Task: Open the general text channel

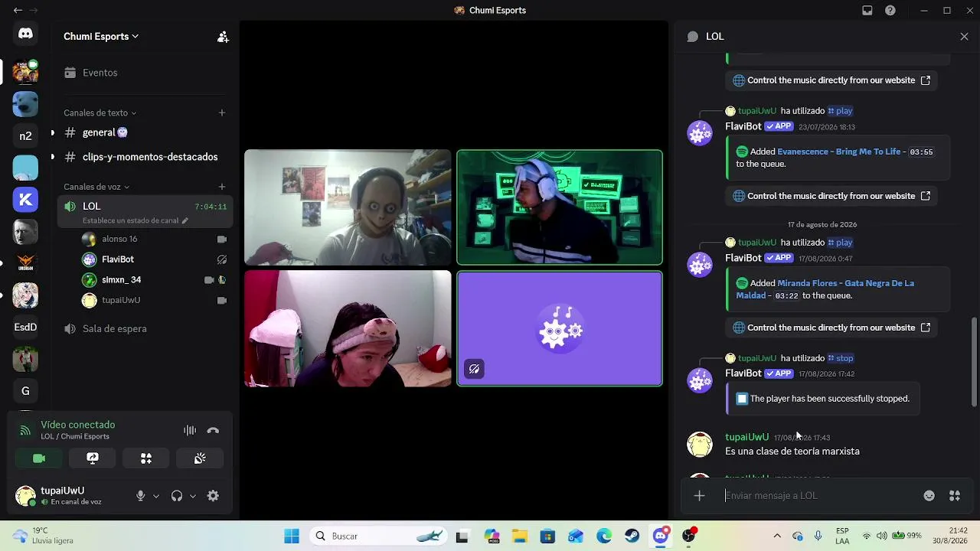Action: 145,132
